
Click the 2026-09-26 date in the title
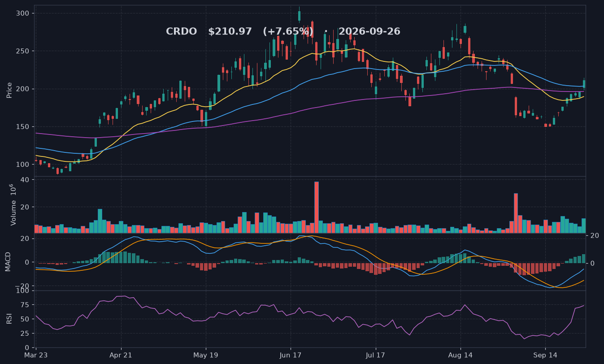coord(369,32)
